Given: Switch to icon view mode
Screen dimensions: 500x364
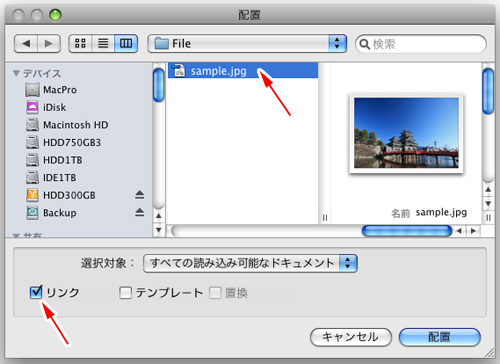Looking at the screenshot, I should point(80,43).
